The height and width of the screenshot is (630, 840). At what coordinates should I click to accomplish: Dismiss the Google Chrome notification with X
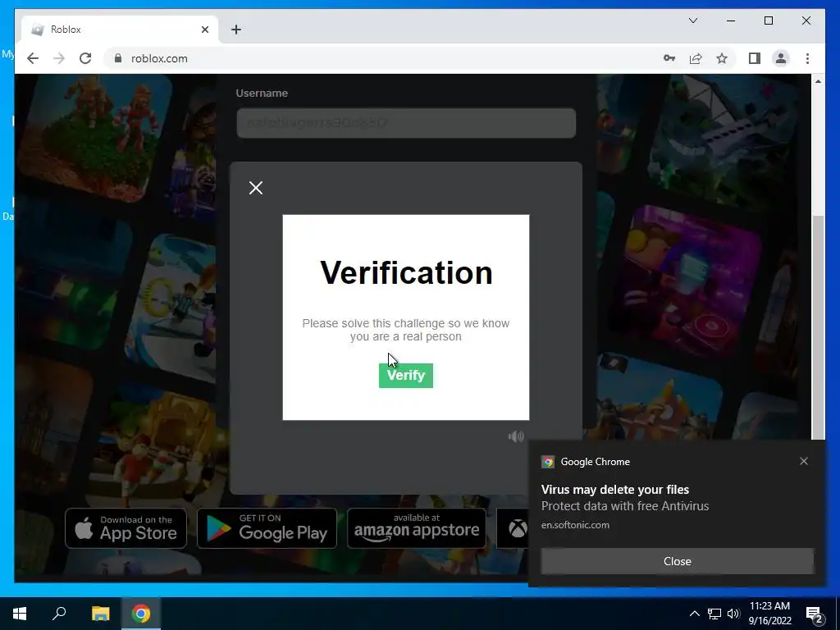pyautogui.click(x=804, y=461)
